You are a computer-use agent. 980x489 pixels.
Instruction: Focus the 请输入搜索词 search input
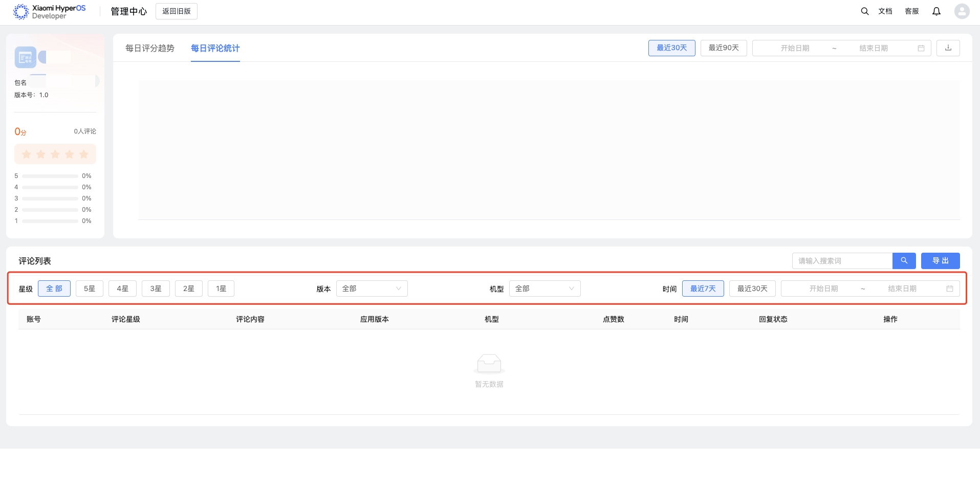[842, 261]
